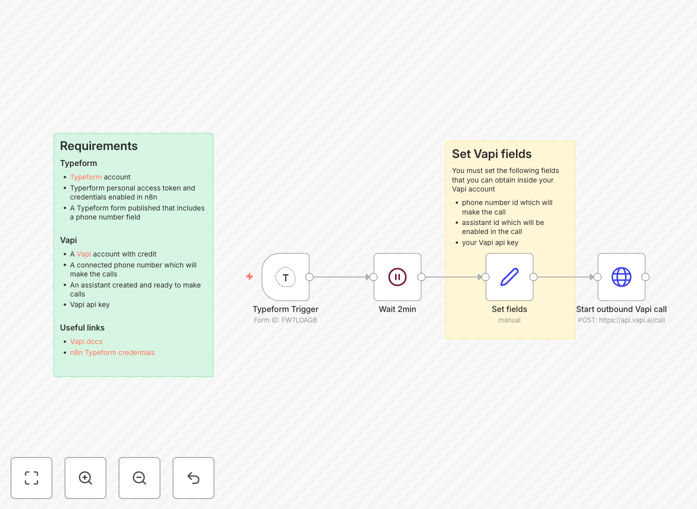This screenshot has height=509, width=697.
Task: Select the Wait 2min pause node
Action: pyautogui.click(x=397, y=277)
